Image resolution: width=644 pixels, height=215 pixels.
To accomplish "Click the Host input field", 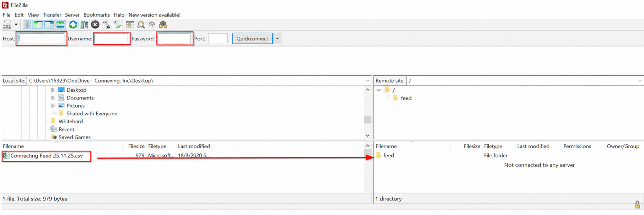I will (x=42, y=39).
